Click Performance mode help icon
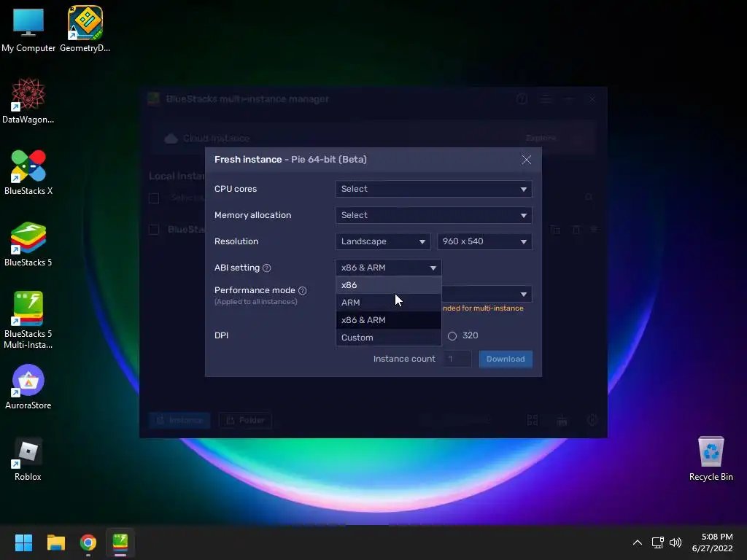Screen dimensions: 747x560 coord(303,290)
